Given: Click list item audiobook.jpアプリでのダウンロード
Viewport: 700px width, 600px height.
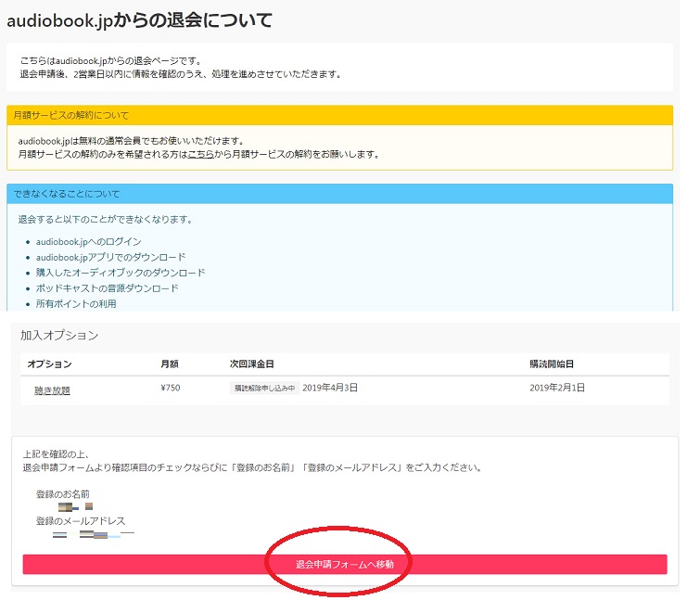Looking at the screenshot, I should point(110,258).
